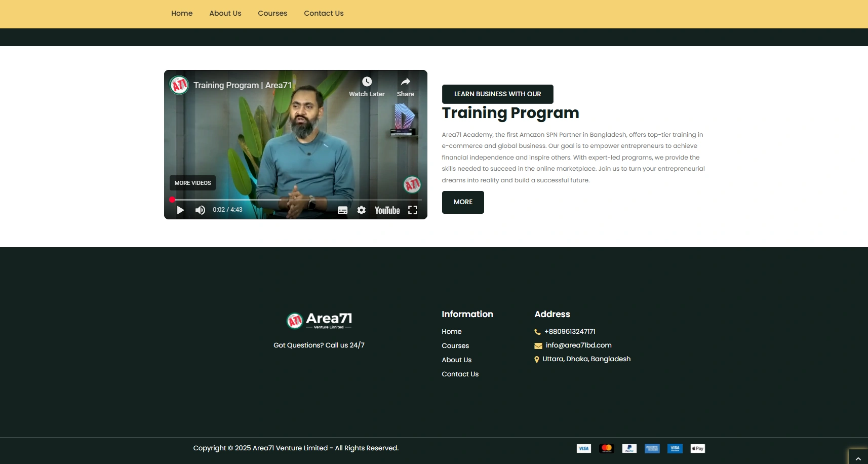
Task: Open Contact Us link in footer
Action: point(460,374)
